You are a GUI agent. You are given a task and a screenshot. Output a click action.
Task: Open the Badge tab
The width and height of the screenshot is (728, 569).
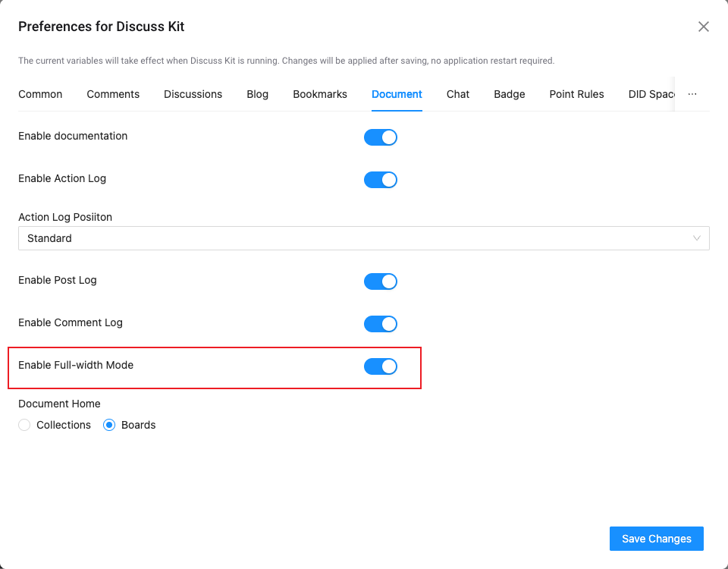click(510, 94)
